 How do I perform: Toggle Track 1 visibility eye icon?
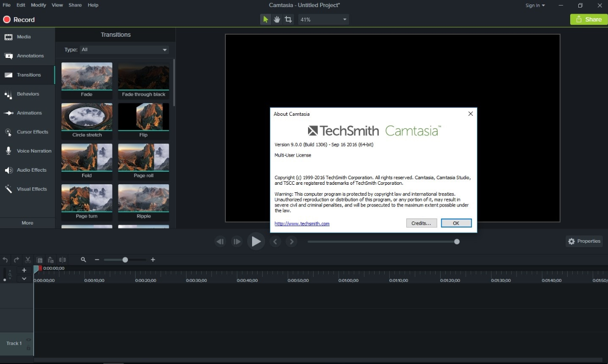click(28, 340)
